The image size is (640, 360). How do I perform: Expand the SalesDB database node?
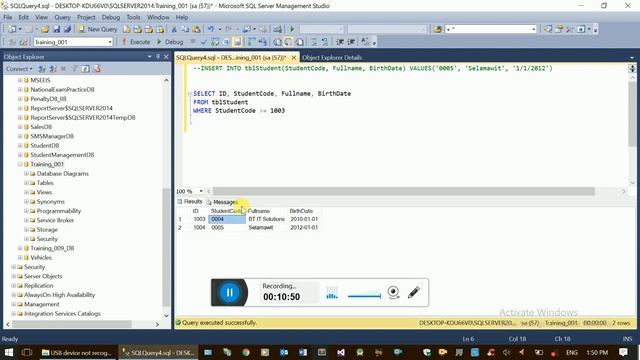click(x=20, y=127)
